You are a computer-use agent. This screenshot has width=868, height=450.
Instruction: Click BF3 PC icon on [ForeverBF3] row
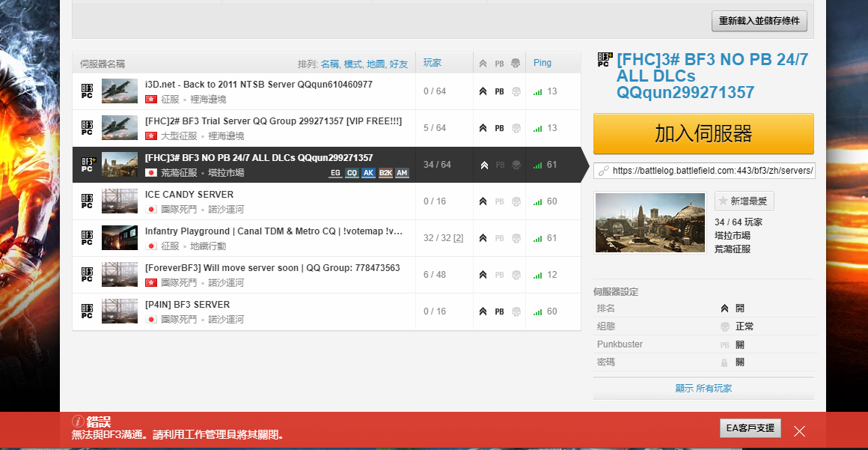87,274
